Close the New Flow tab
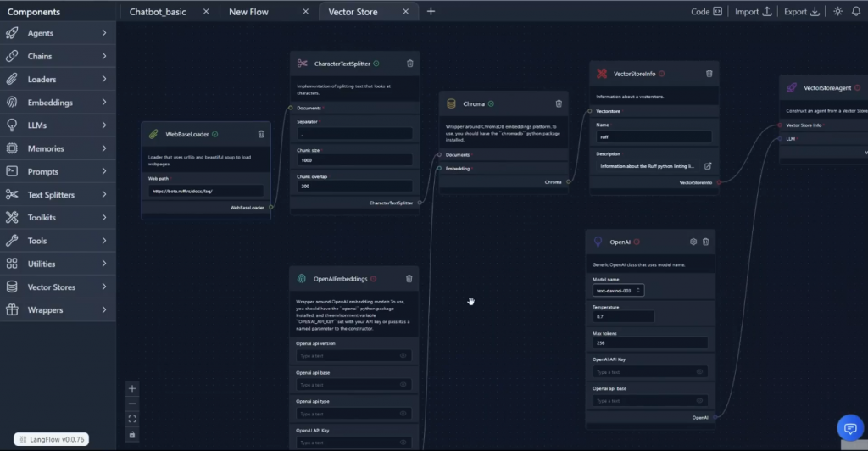This screenshot has height=451, width=868. [x=305, y=11]
